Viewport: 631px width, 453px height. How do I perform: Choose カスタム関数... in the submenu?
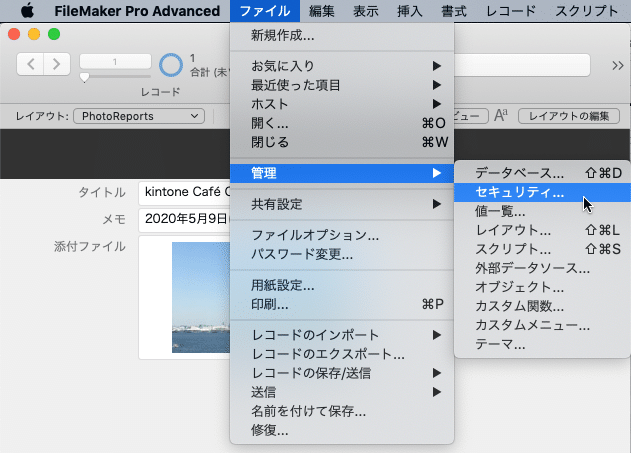(542, 307)
